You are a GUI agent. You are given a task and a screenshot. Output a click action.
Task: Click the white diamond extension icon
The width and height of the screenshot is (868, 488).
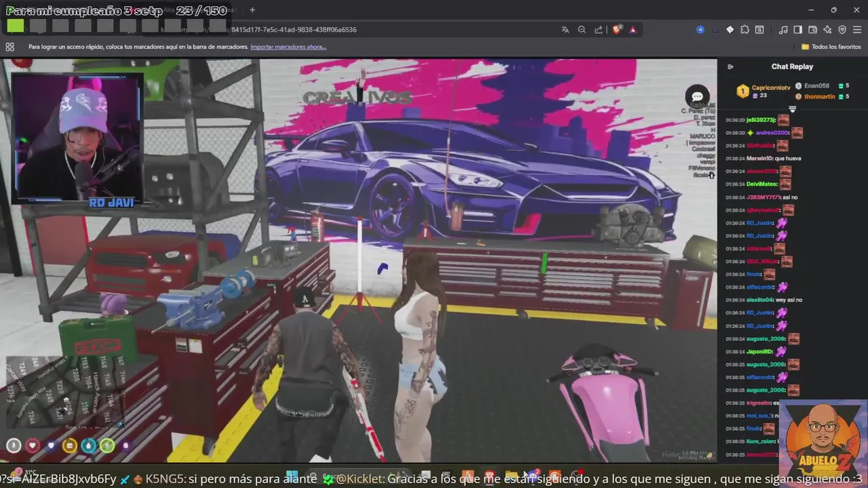pyautogui.click(x=730, y=30)
